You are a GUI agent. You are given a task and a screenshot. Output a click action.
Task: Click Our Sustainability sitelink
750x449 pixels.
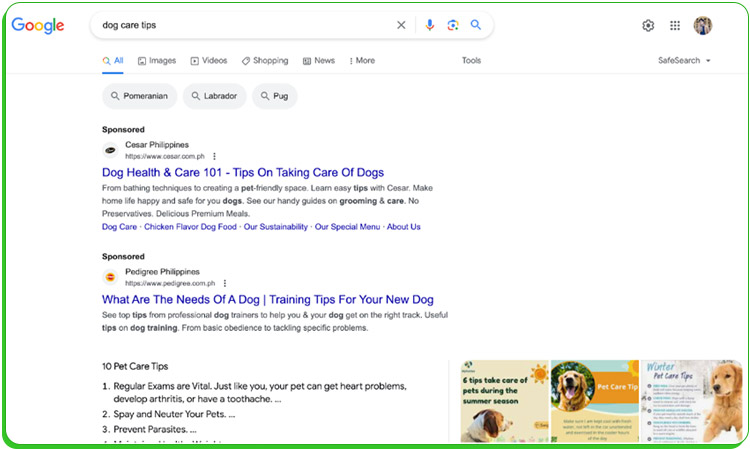click(276, 227)
